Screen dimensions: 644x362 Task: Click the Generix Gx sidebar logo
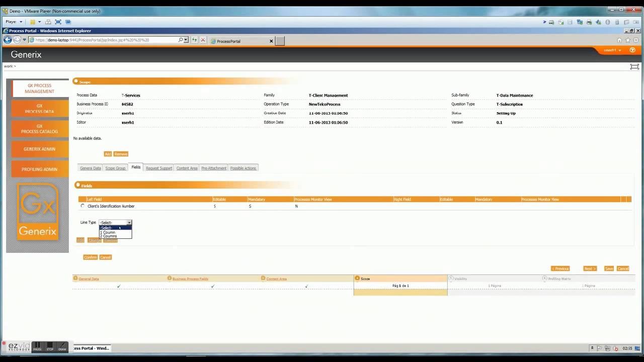point(38,211)
